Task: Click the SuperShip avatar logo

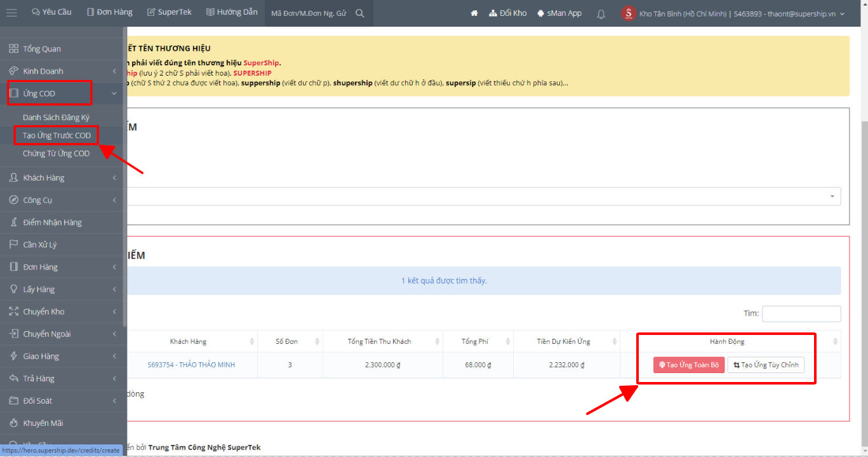Action: [629, 13]
